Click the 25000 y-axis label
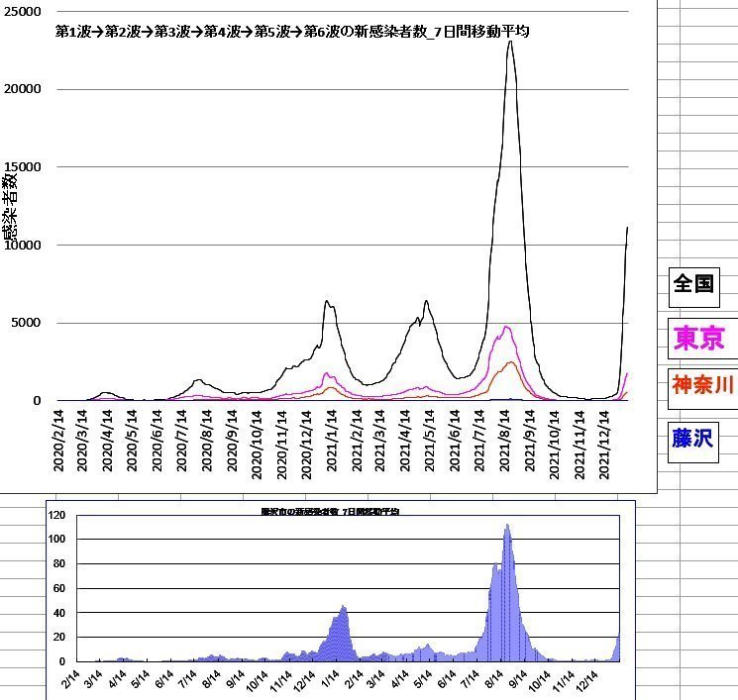738x700 pixels. [22, 12]
